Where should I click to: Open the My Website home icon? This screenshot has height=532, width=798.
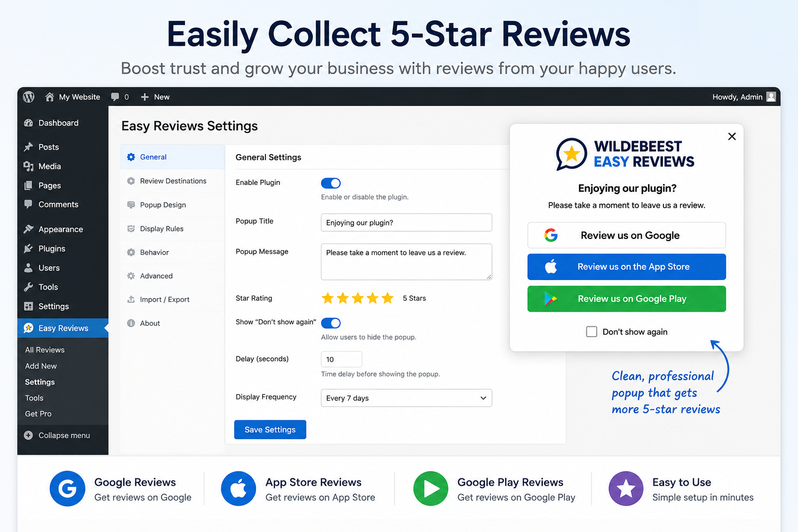pyautogui.click(x=49, y=97)
